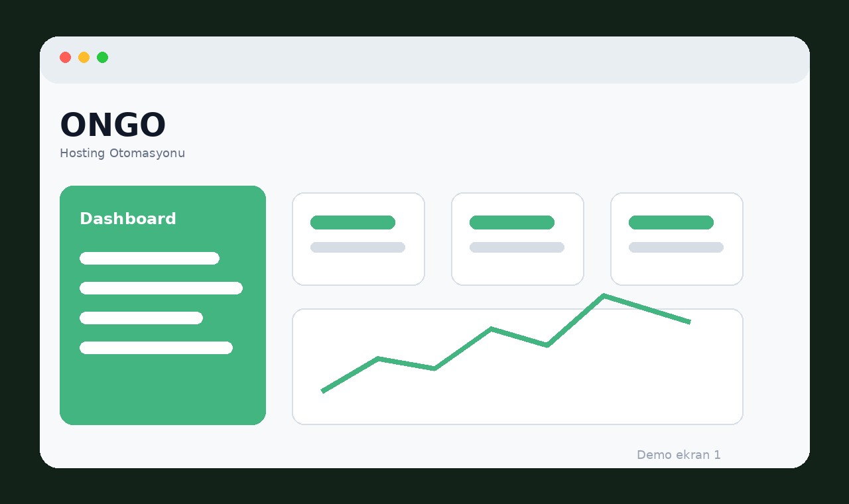Screen dimensions: 849x504
Task: Open the middle summary card
Action: 517,239
